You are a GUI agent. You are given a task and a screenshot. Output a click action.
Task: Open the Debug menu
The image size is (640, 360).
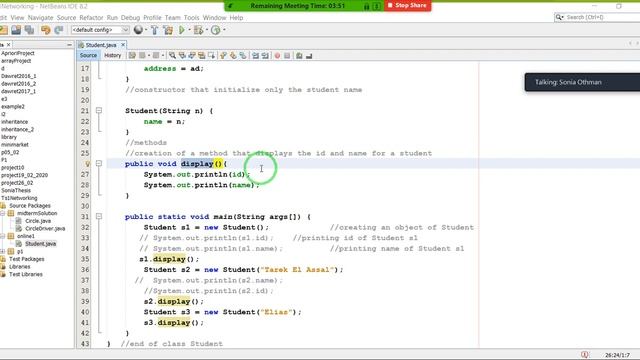pos(130,18)
